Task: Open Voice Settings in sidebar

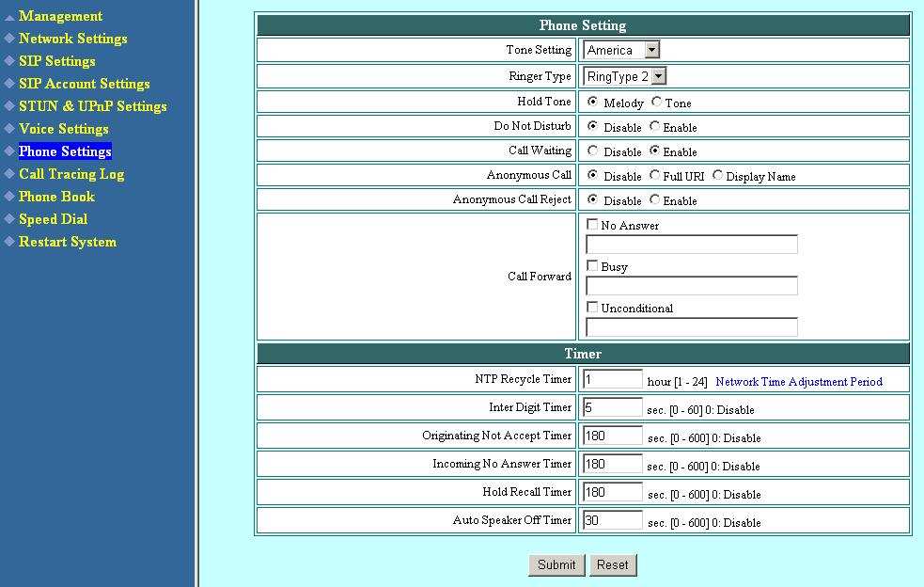Action: [64, 129]
